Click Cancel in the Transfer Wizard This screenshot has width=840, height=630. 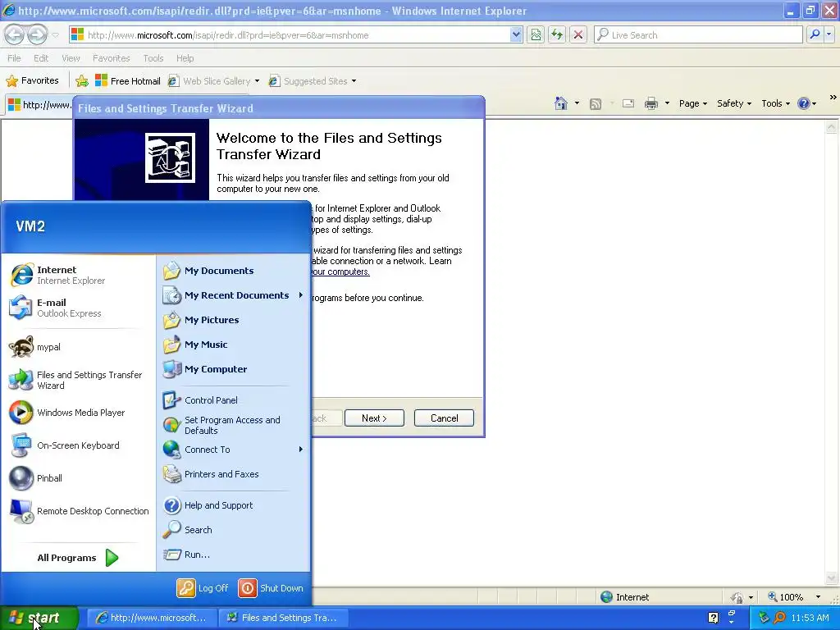point(444,418)
